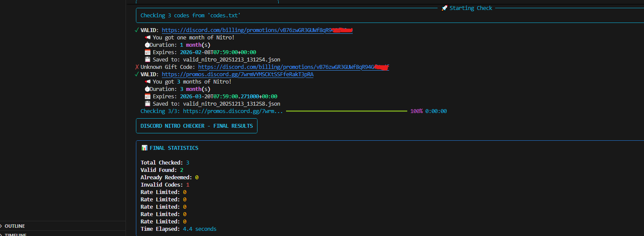Click the calendar icon beside Expires 2026-02-08
The width and height of the screenshot is (644, 236).
tap(148, 52)
